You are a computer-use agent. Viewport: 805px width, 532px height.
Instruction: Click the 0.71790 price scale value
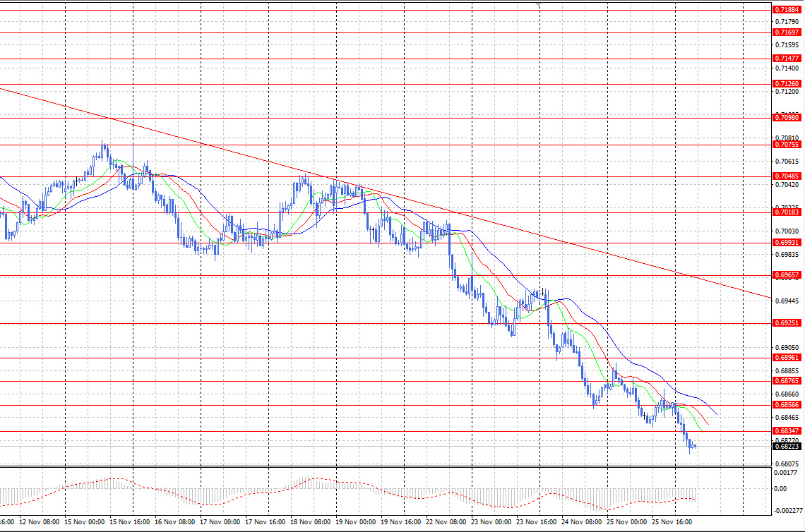coord(787,22)
